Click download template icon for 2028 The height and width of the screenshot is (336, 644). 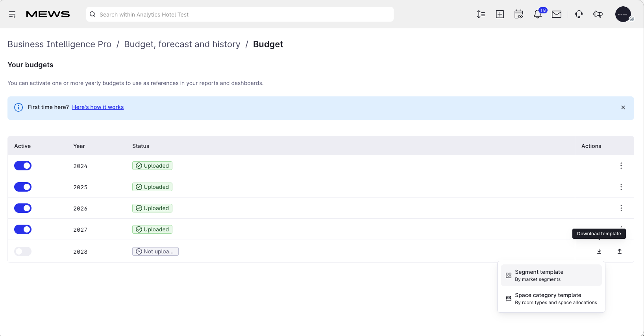tap(599, 251)
